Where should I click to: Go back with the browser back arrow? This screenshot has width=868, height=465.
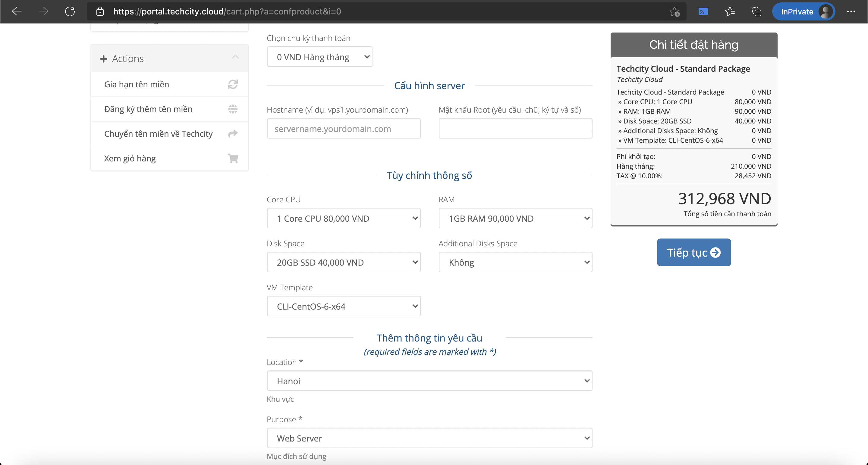pyautogui.click(x=17, y=11)
